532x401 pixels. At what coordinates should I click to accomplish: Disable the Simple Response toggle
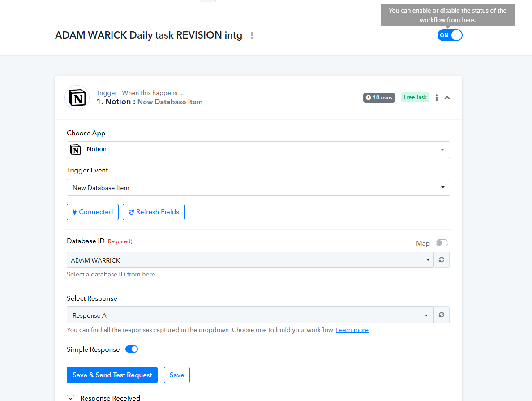click(x=132, y=349)
